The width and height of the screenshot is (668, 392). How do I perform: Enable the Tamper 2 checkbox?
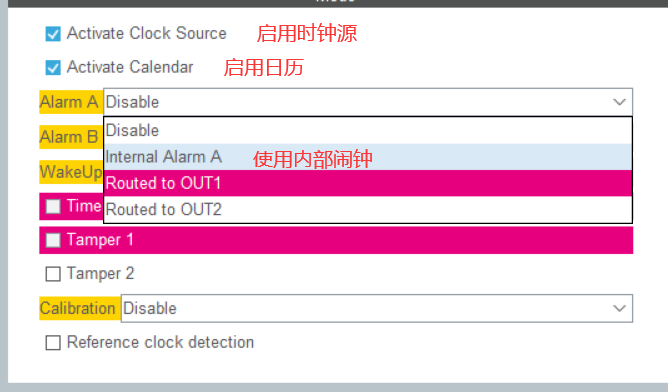tap(53, 274)
